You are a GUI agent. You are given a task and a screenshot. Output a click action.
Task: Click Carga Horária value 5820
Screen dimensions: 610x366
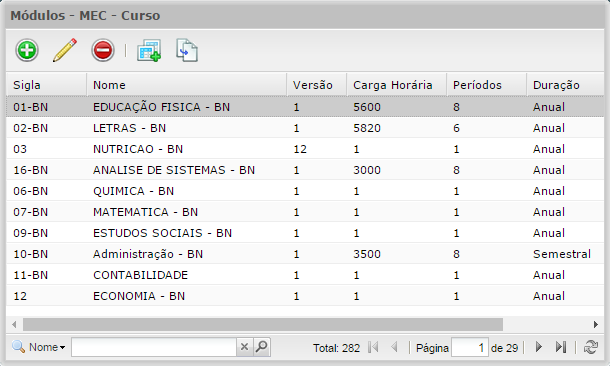coord(367,128)
